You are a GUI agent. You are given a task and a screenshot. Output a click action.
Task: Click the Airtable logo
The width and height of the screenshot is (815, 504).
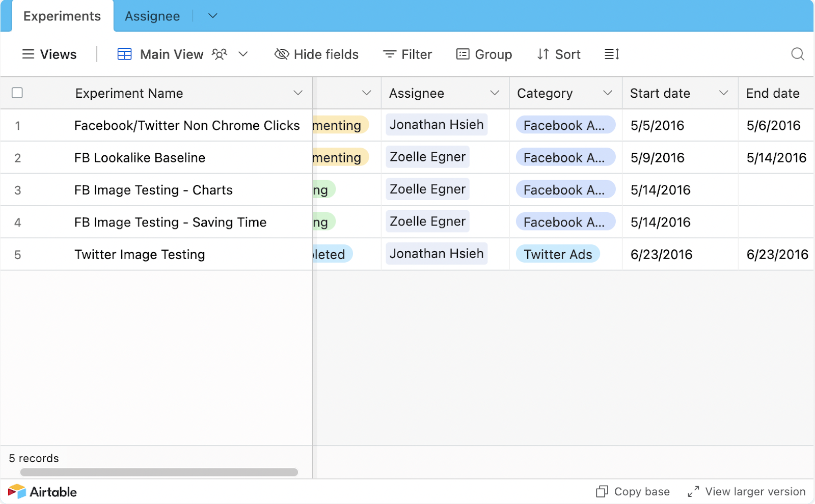[x=43, y=492]
